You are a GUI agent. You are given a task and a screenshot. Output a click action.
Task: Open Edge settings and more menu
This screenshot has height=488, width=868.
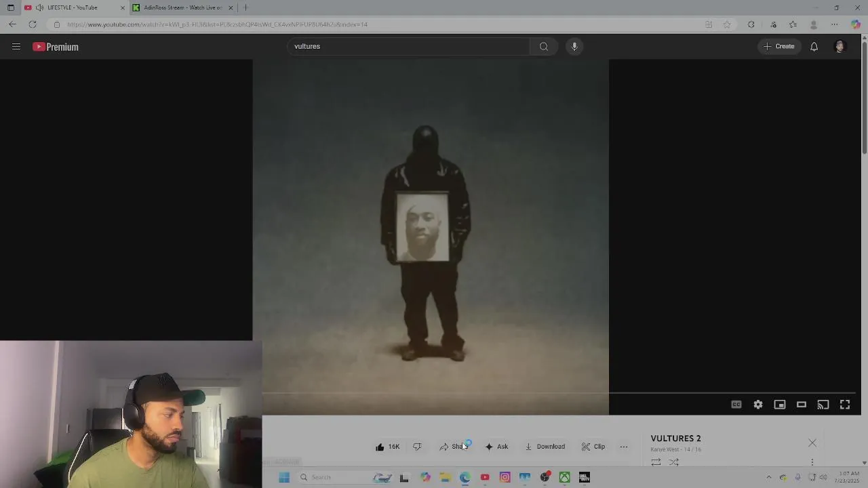[x=835, y=24]
